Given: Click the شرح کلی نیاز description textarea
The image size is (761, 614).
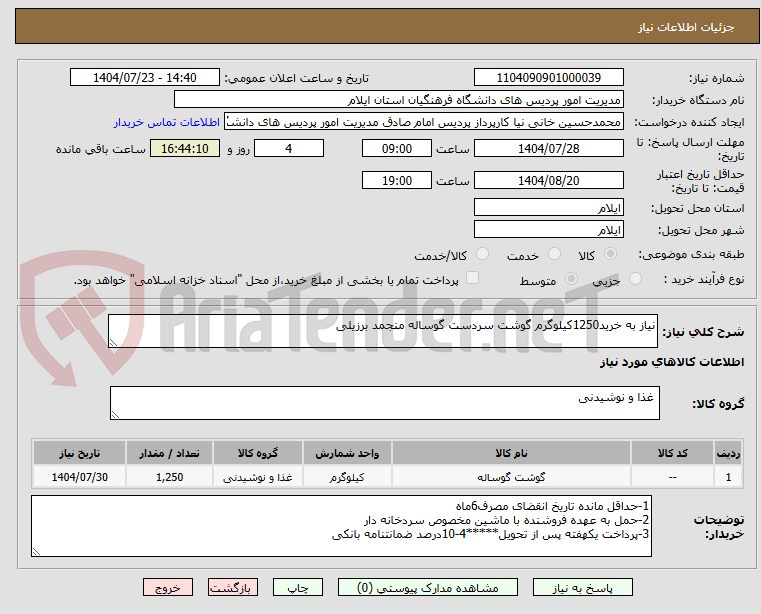Looking at the screenshot, I should click(382, 331).
